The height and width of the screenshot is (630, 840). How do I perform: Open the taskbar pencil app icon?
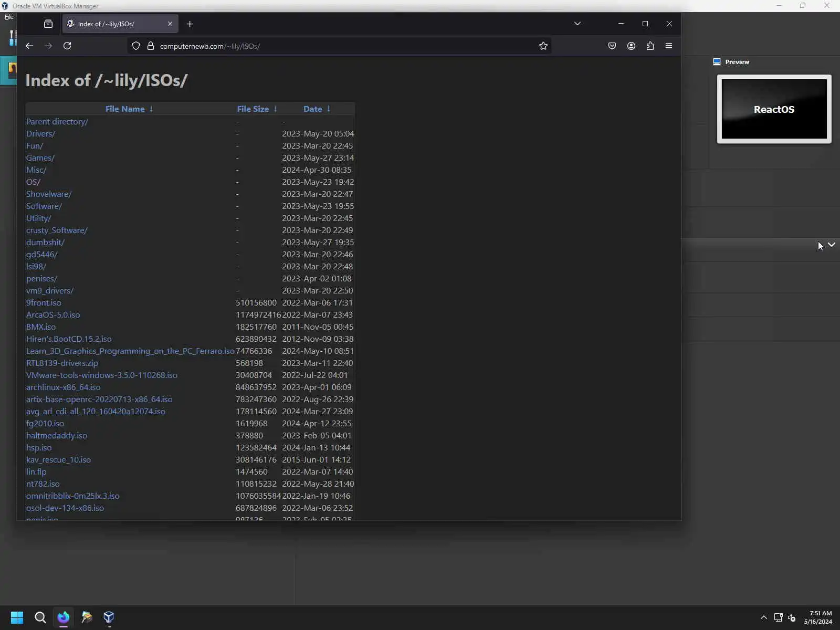pyautogui.click(x=87, y=617)
